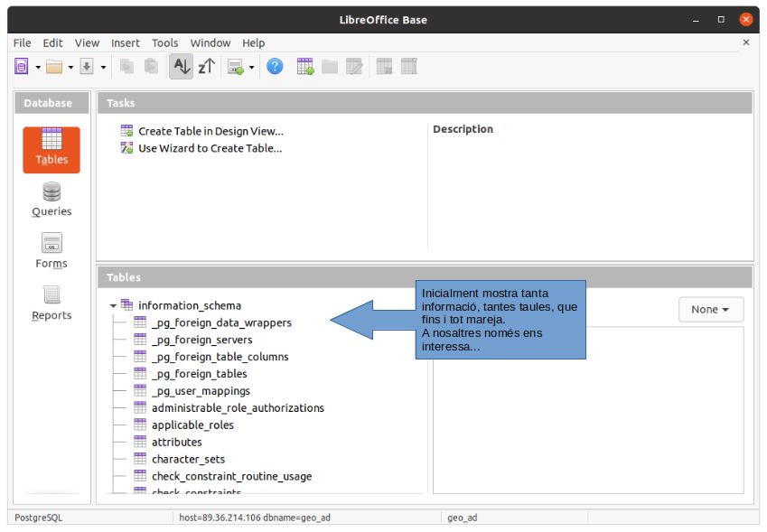
Task: Select applicable_roles table
Action: [192, 425]
